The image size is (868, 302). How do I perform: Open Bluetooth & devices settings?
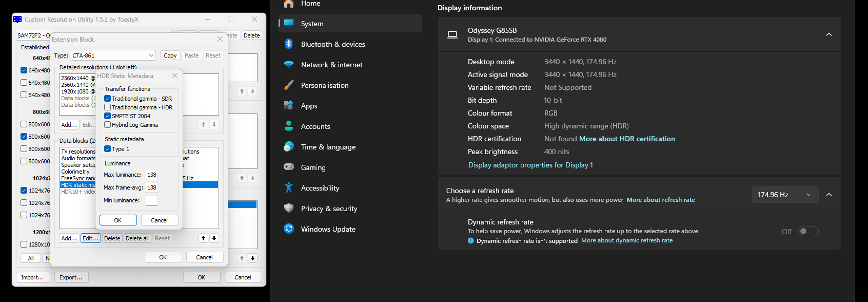pyautogui.click(x=332, y=44)
